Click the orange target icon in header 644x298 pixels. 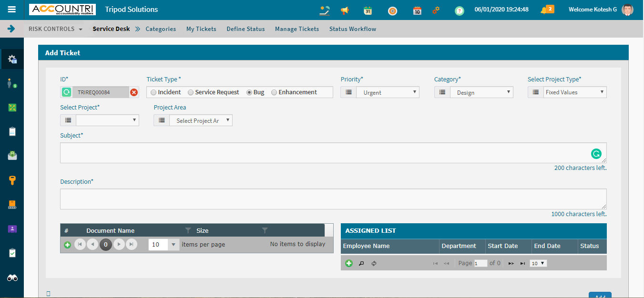(392, 10)
